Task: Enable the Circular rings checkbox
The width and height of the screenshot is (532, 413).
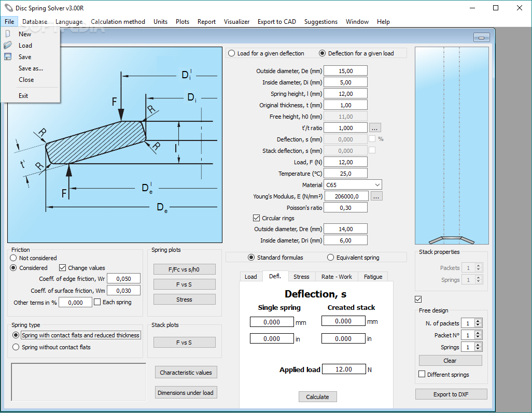Action: [257, 218]
